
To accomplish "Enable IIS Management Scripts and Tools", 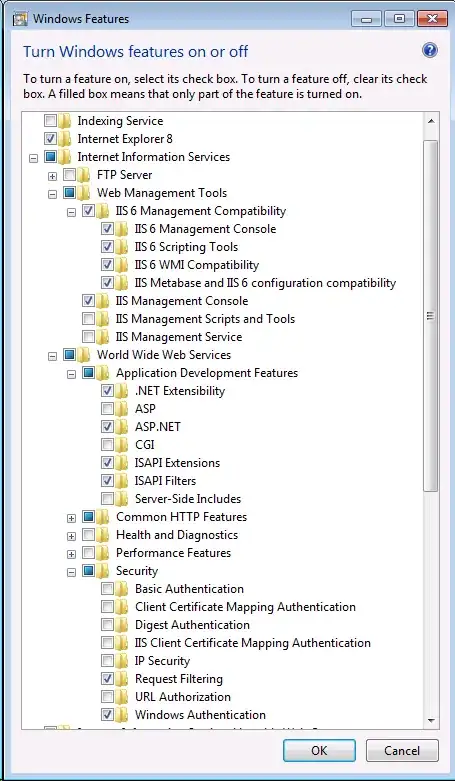I will 88,319.
